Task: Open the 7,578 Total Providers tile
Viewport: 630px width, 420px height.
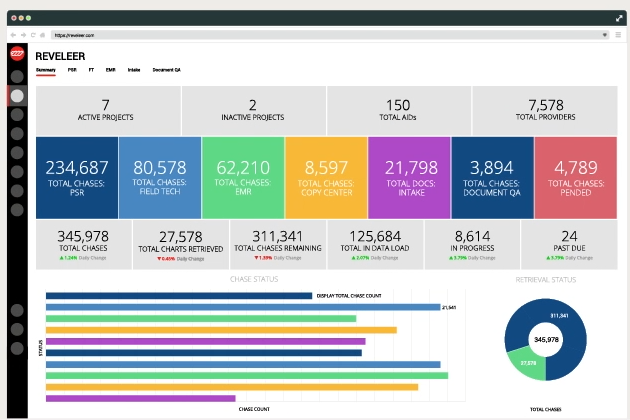Action: pyautogui.click(x=545, y=111)
